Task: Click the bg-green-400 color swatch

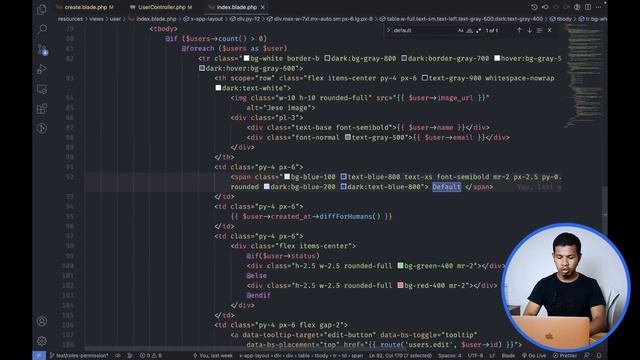Action: click(x=400, y=266)
